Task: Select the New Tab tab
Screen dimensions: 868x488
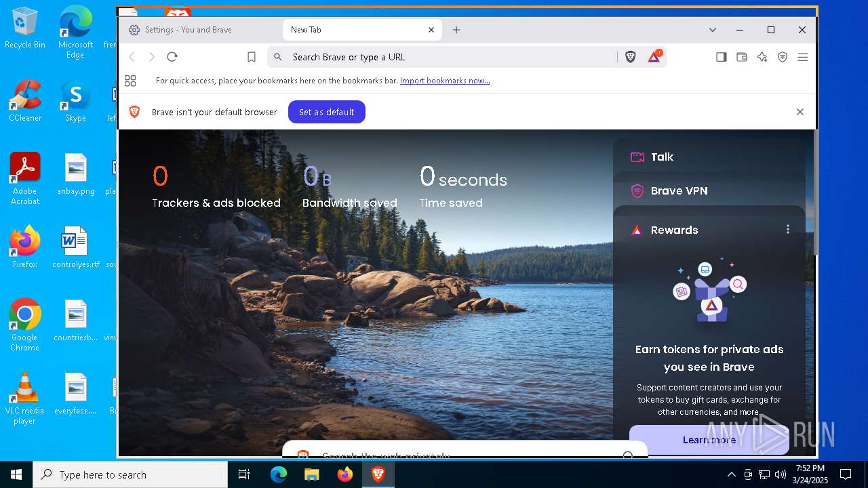Action: pos(362,30)
